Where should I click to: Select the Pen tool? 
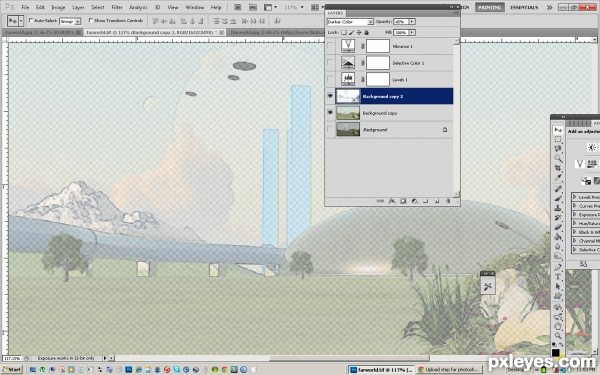[x=558, y=267]
